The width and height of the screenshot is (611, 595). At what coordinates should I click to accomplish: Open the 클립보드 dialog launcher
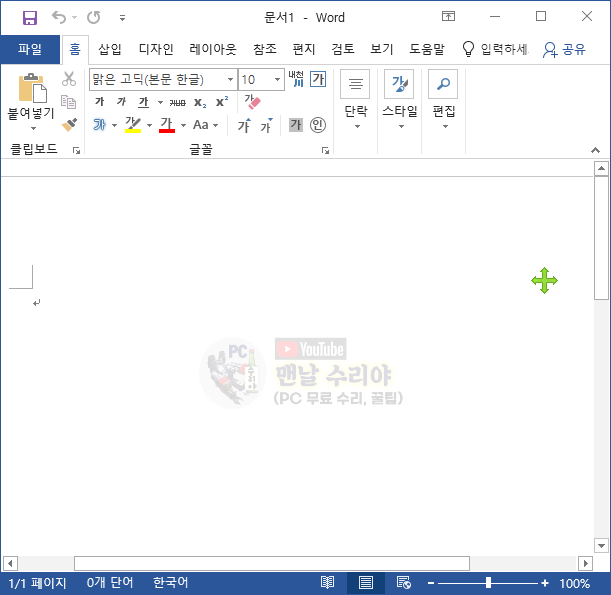point(76,150)
